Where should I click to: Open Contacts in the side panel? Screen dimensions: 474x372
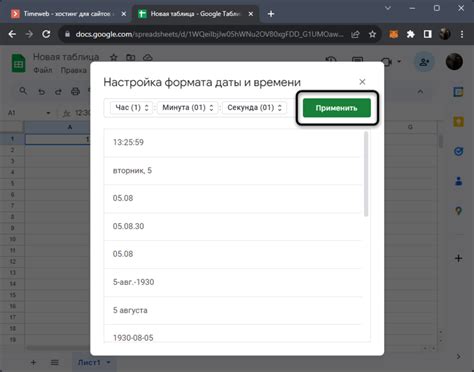tap(459, 181)
